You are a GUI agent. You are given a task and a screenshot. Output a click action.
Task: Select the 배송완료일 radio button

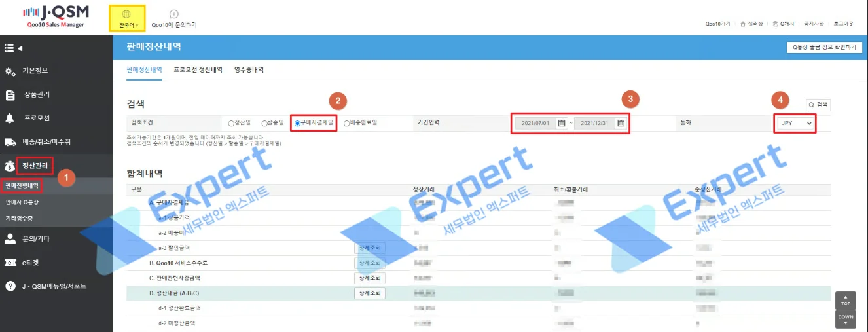pyautogui.click(x=346, y=122)
